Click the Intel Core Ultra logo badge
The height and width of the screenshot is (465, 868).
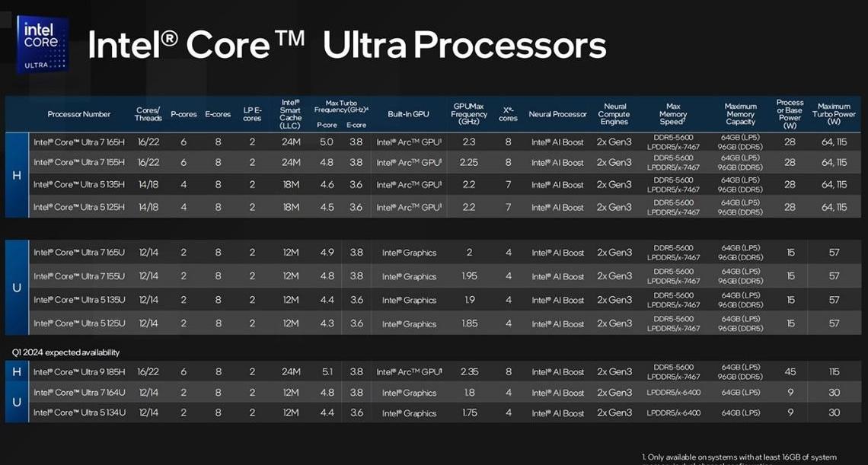pos(43,44)
